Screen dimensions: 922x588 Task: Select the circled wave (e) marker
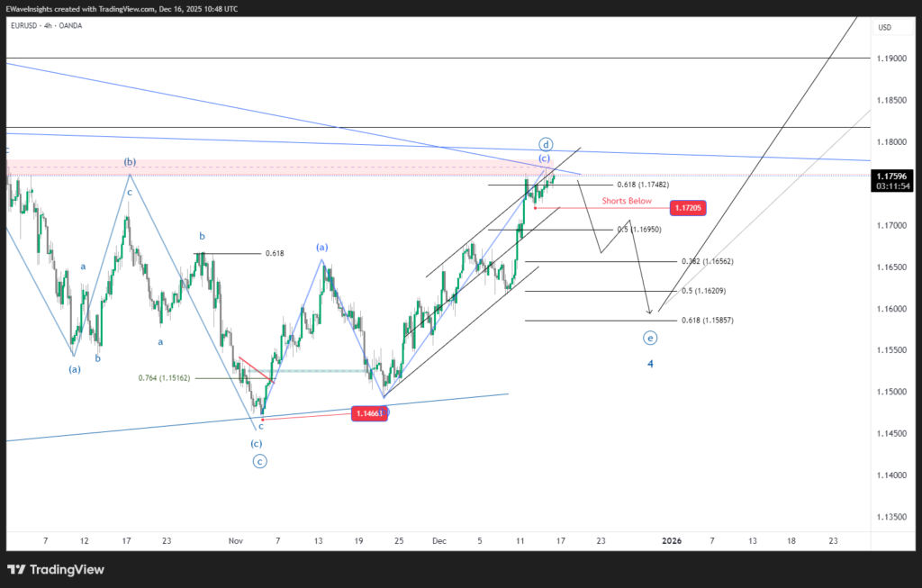[x=650, y=337]
